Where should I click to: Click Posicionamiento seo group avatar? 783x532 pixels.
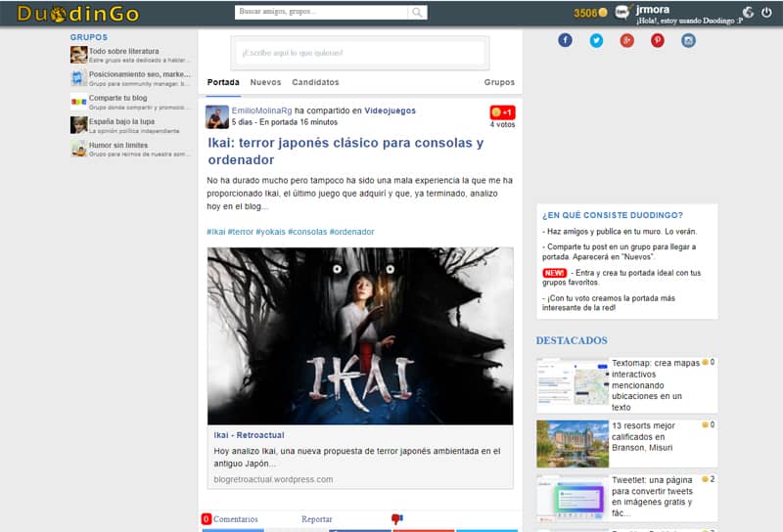pos(79,78)
